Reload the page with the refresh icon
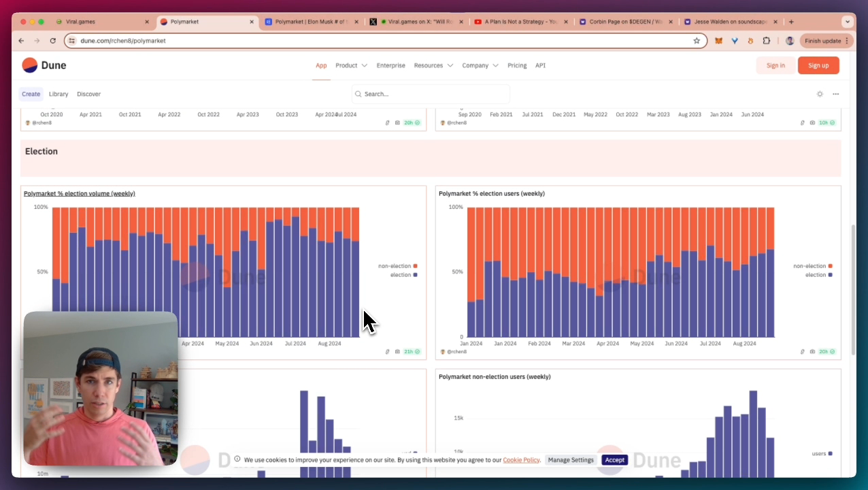The image size is (868, 490). click(x=53, y=41)
